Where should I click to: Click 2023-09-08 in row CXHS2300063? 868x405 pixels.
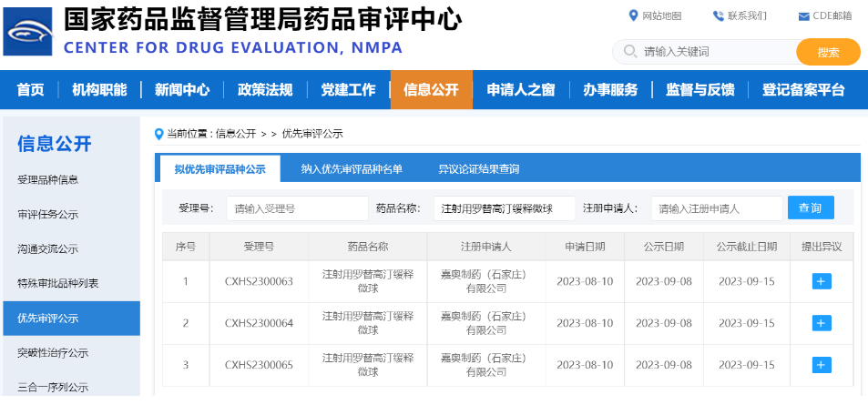[x=664, y=281]
